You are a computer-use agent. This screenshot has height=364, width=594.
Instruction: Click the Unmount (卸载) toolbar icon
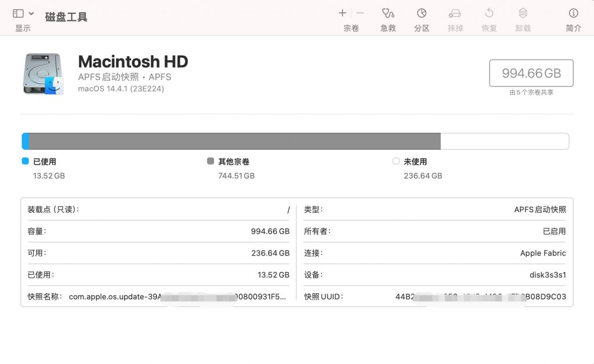point(523,13)
